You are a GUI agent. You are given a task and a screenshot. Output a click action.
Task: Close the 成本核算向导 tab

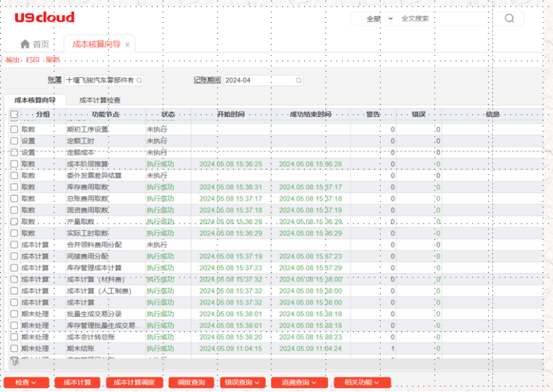pos(128,45)
